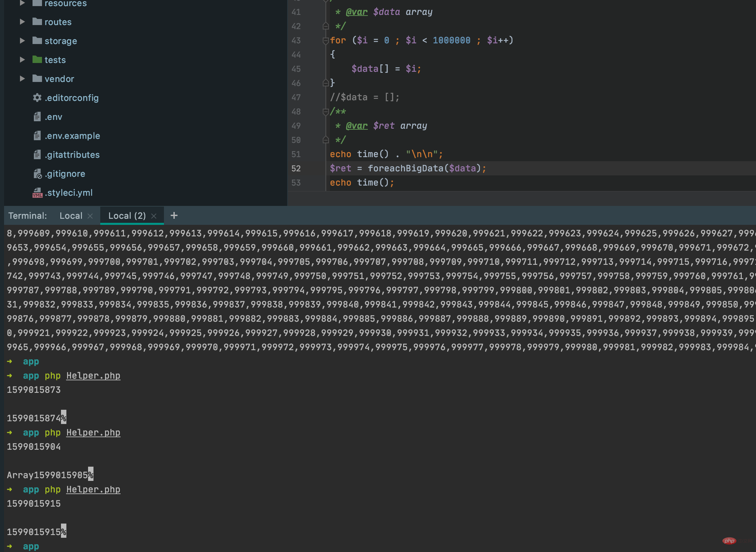Add a new terminal tab with plus icon

pyautogui.click(x=174, y=215)
